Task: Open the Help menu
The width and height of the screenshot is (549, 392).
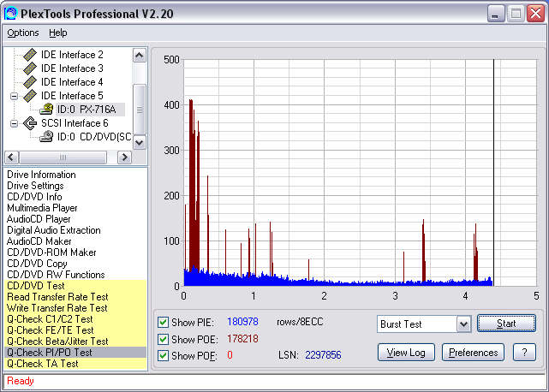Action: coord(57,33)
